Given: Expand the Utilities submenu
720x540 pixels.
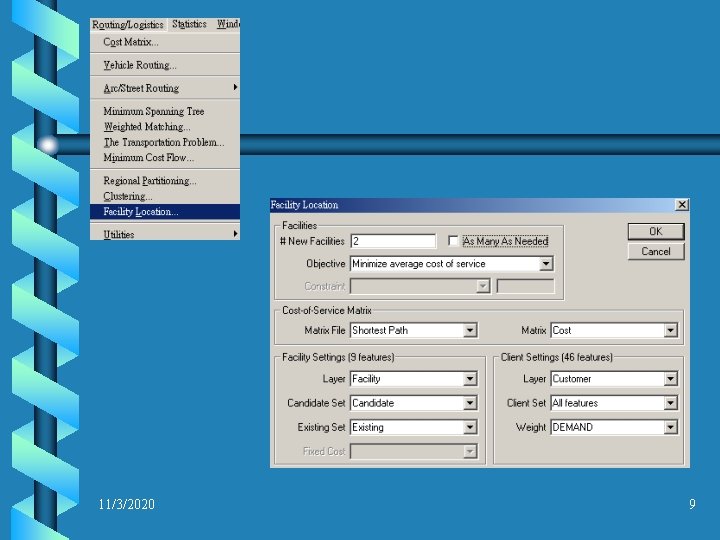Looking at the screenshot, I should click(x=165, y=234).
